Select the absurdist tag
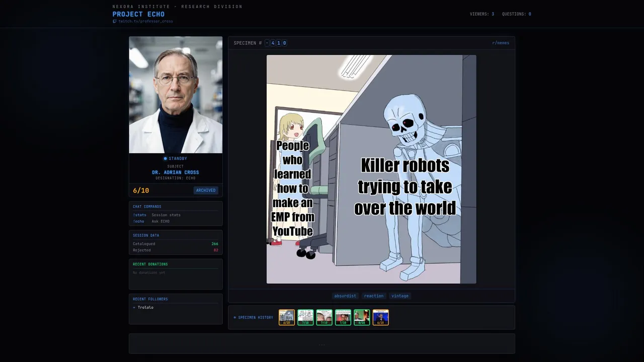 (x=345, y=296)
